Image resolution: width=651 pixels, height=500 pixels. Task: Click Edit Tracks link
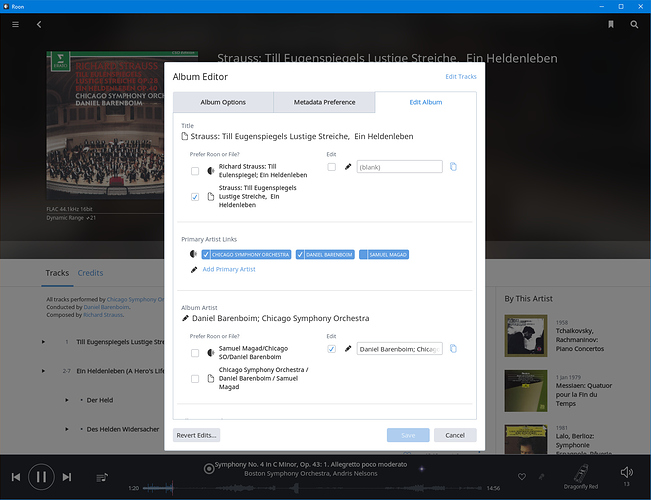click(461, 76)
